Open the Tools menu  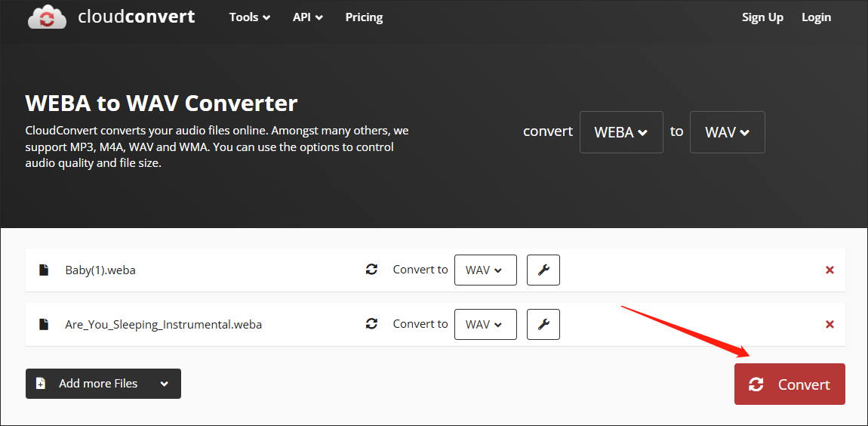pos(250,17)
